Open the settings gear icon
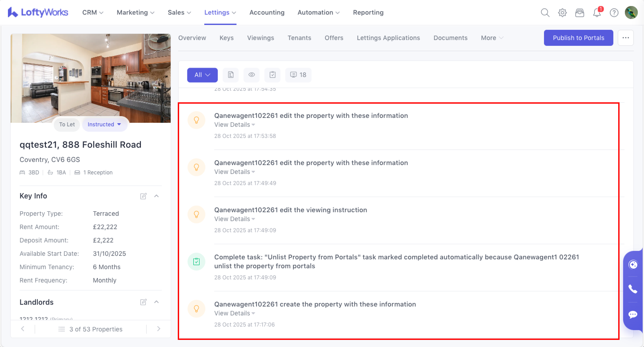Viewport: 644px width, 347px height. (x=562, y=12)
